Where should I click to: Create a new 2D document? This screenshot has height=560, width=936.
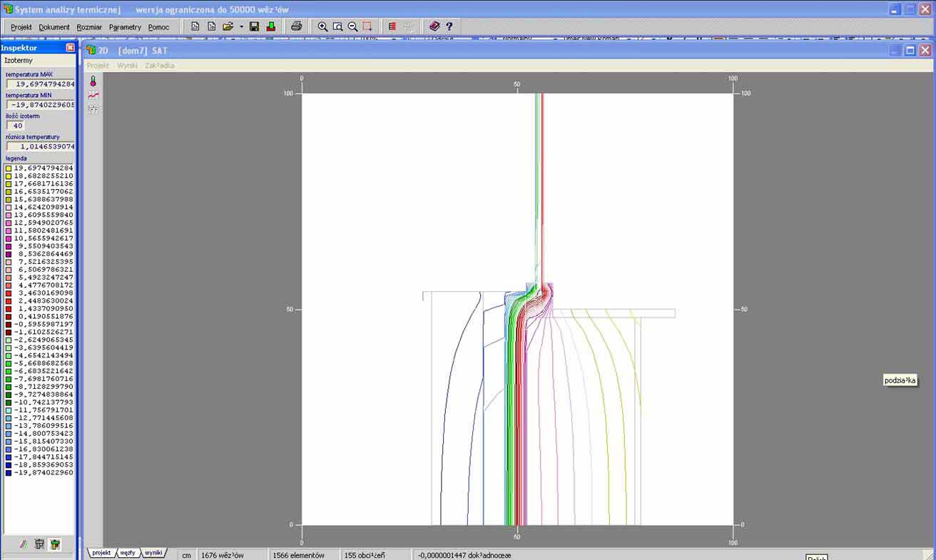[195, 26]
